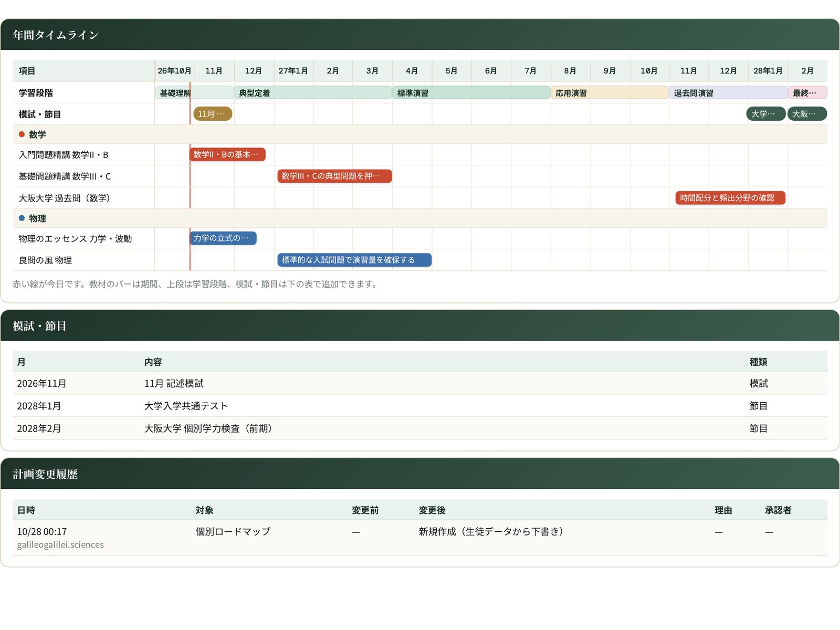Screen dimensions: 840x630
Task: Click the 28年1月 column header
Action: pos(768,71)
